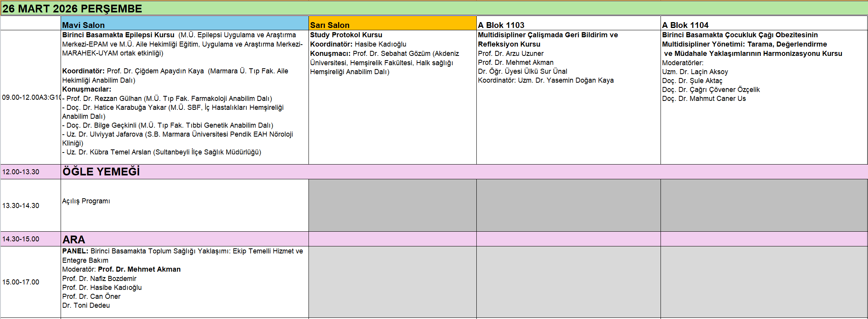868x319 pixels.
Task: Click the 09.00-12.00 time slot cell
Action: 31,97
